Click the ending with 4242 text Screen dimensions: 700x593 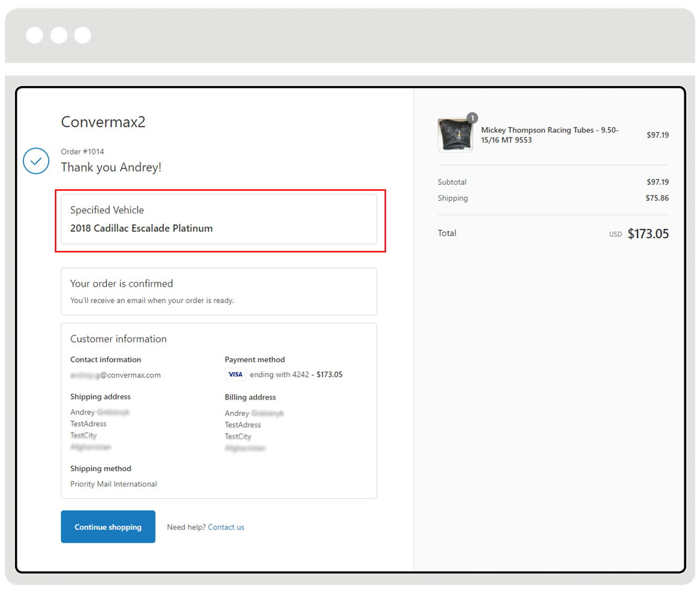280,375
